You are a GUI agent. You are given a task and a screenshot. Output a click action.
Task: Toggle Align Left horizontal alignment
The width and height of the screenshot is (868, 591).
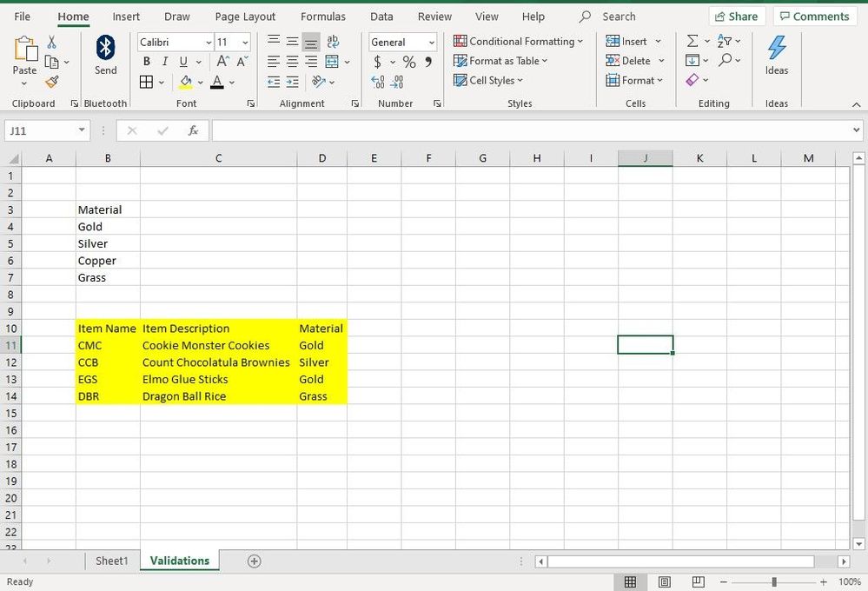point(274,62)
